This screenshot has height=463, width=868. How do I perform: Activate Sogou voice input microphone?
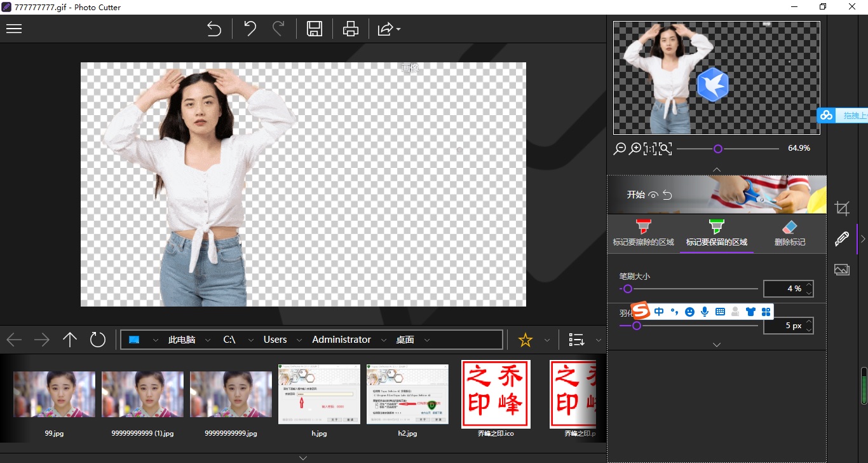[x=705, y=312]
